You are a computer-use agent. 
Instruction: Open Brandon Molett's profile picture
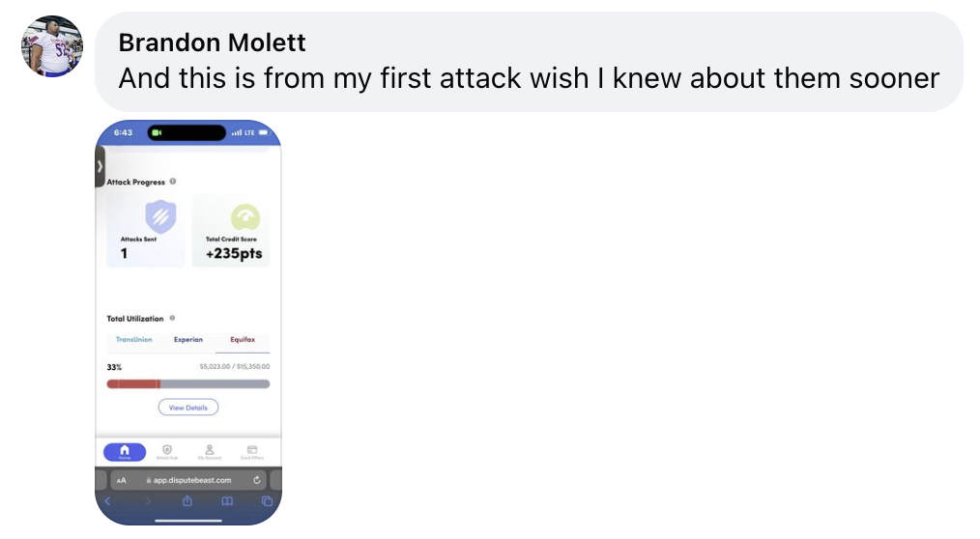point(52,45)
